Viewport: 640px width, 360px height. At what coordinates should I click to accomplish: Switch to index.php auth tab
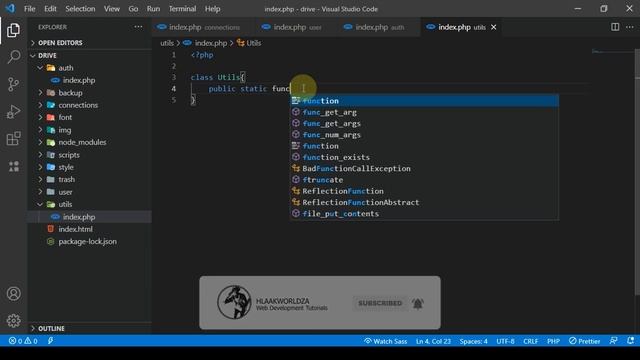click(380, 27)
